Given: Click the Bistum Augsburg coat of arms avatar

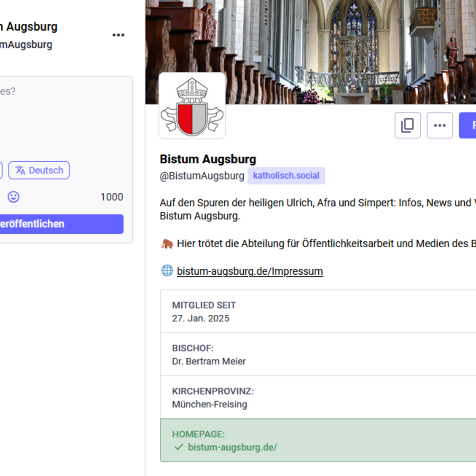Looking at the screenshot, I should click(x=192, y=106).
